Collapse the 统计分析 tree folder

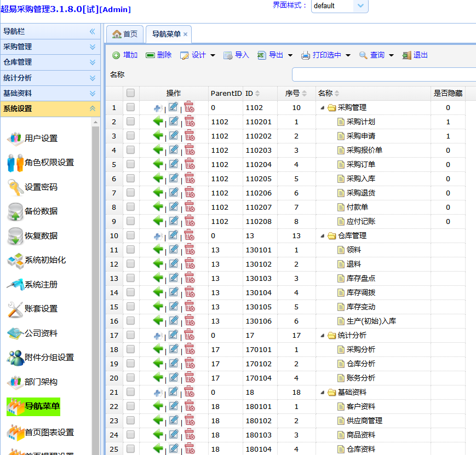point(322,335)
